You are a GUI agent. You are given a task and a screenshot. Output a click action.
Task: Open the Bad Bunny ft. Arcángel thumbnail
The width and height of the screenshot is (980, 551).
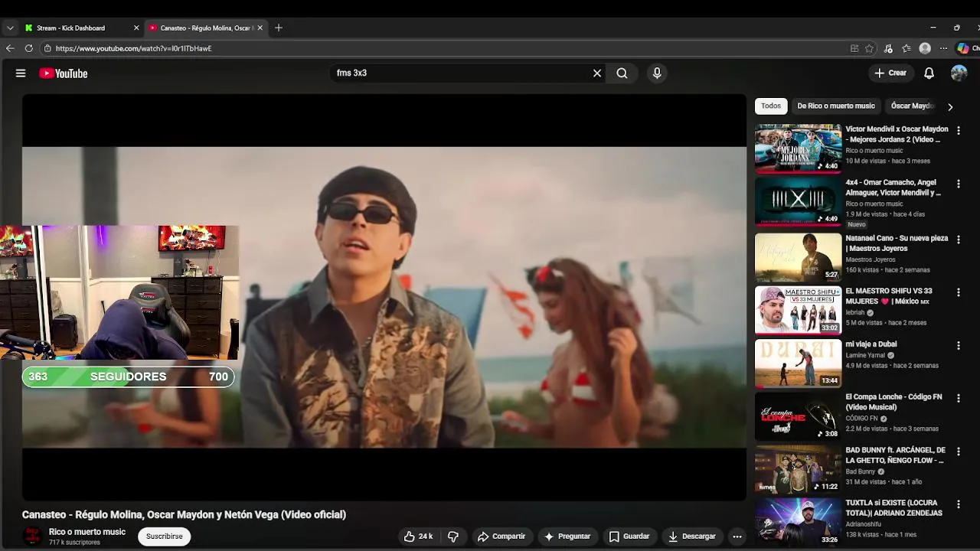[798, 469]
